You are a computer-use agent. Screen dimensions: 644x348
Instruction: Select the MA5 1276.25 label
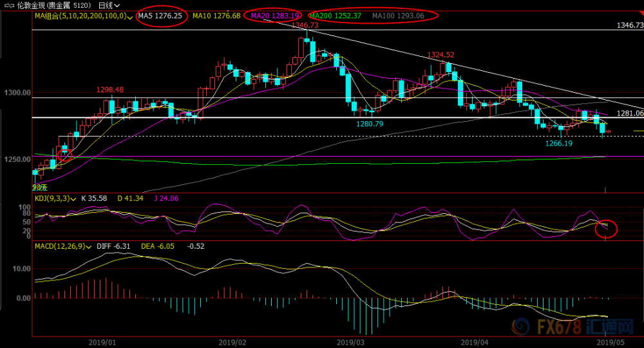[x=160, y=15]
